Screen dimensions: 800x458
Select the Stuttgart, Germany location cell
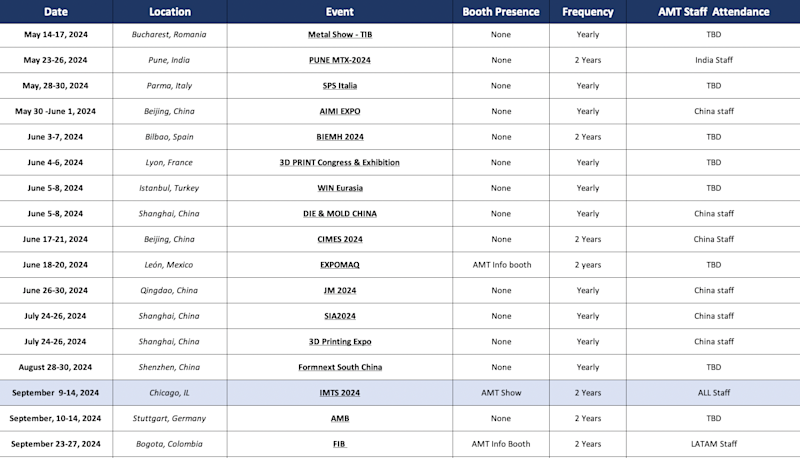click(x=169, y=418)
